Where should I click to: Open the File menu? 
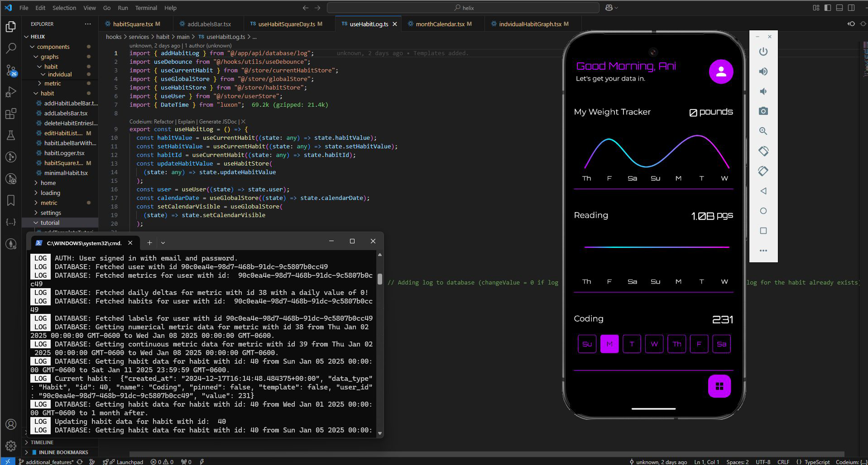[x=24, y=8]
